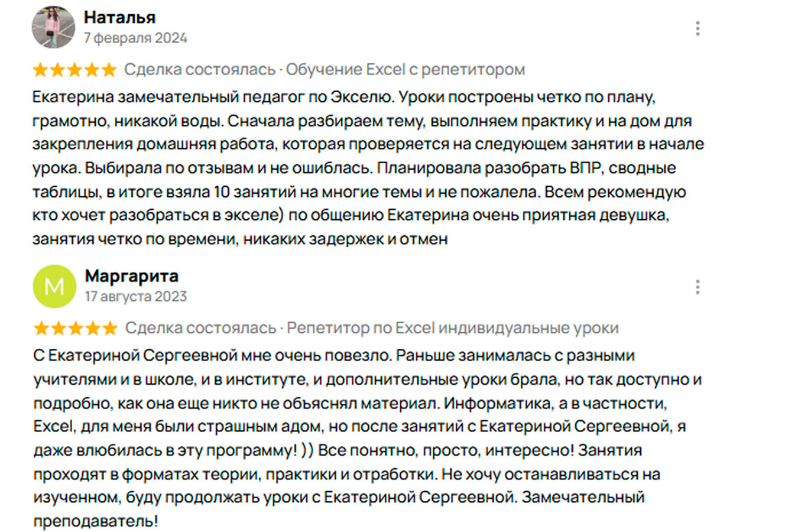This screenshot has height=532, width=798.
Task: Open the three-dot menu on Маргарита's review
Action: click(698, 287)
